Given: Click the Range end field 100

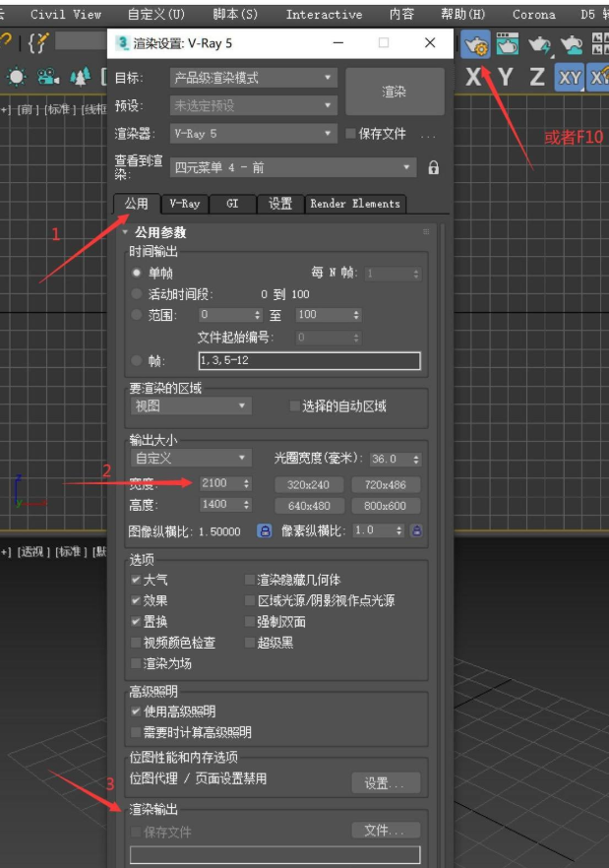Looking at the screenshot, I should pos(323,315).
